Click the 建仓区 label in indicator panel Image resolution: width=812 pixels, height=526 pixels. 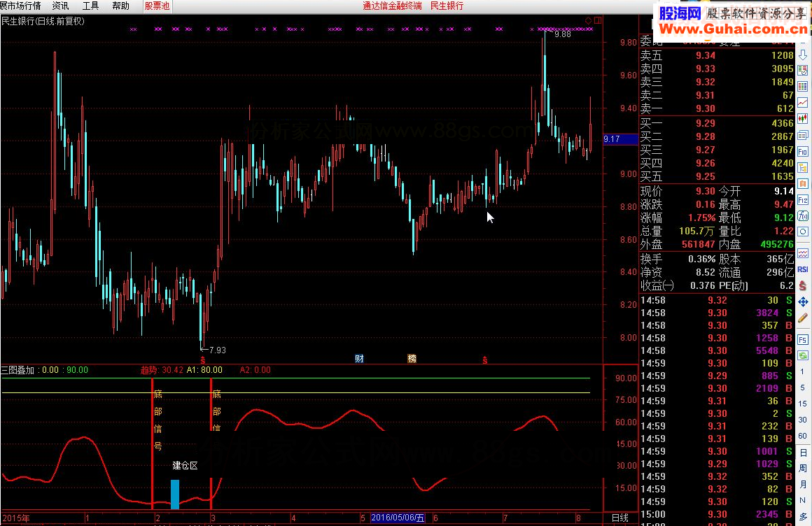[185, 465]
